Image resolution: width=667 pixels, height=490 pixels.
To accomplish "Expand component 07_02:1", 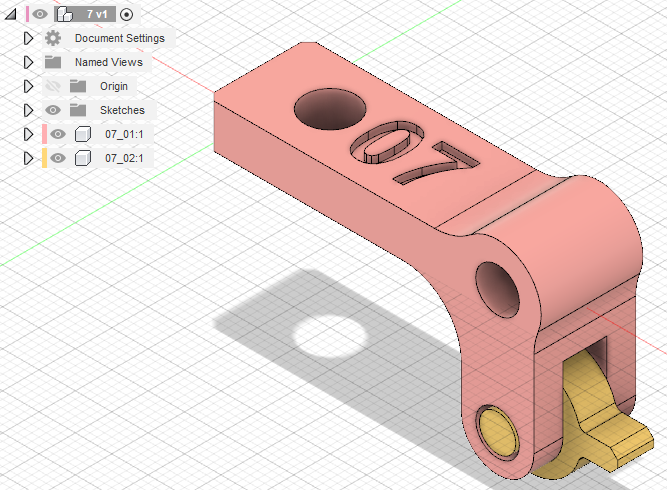I will click(x=29, y=158).
